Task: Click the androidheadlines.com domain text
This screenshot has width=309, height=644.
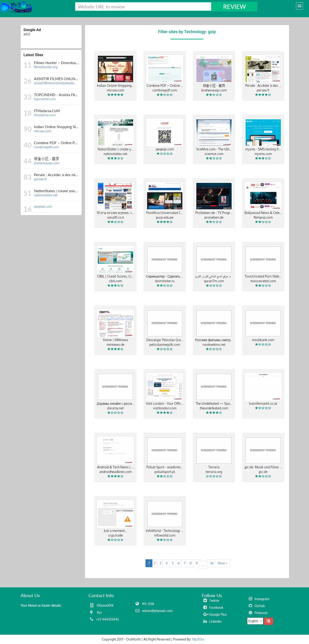Action: (115, 472)
